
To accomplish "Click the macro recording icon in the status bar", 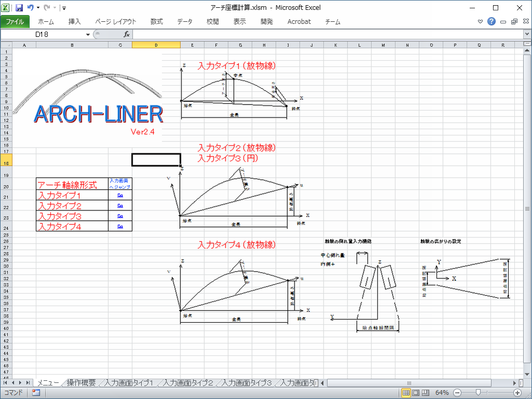I will click(36, 392).
